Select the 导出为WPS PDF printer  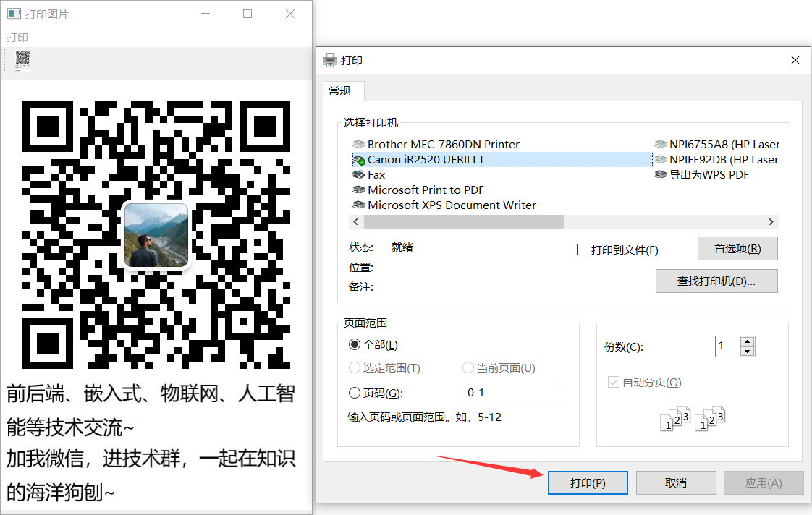tap(702, 174)
